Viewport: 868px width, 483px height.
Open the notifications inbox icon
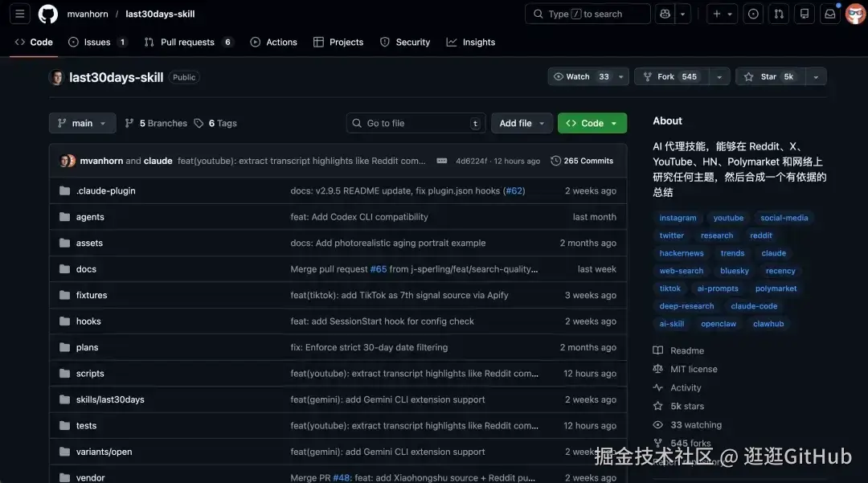[830, 14]
